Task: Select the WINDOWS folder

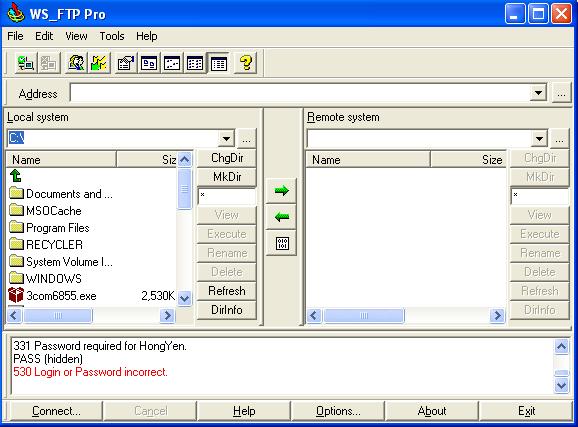Action: point(45,278)
